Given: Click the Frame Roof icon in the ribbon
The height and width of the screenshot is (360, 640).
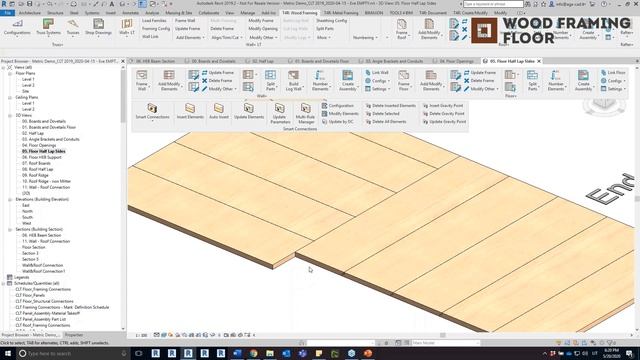Looking at the screenshot, I should point(402,29).
